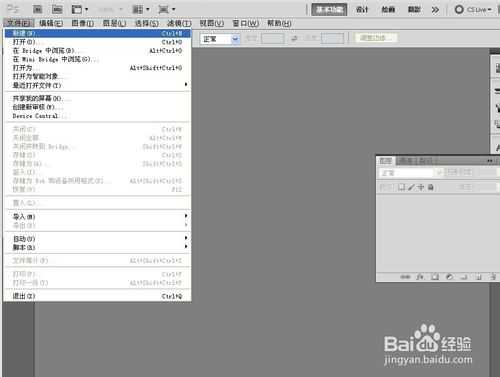Viewport: 500px width, 377px height.
Task: Select the 图层 tab in the layers panel
Action: click(386, 161)
